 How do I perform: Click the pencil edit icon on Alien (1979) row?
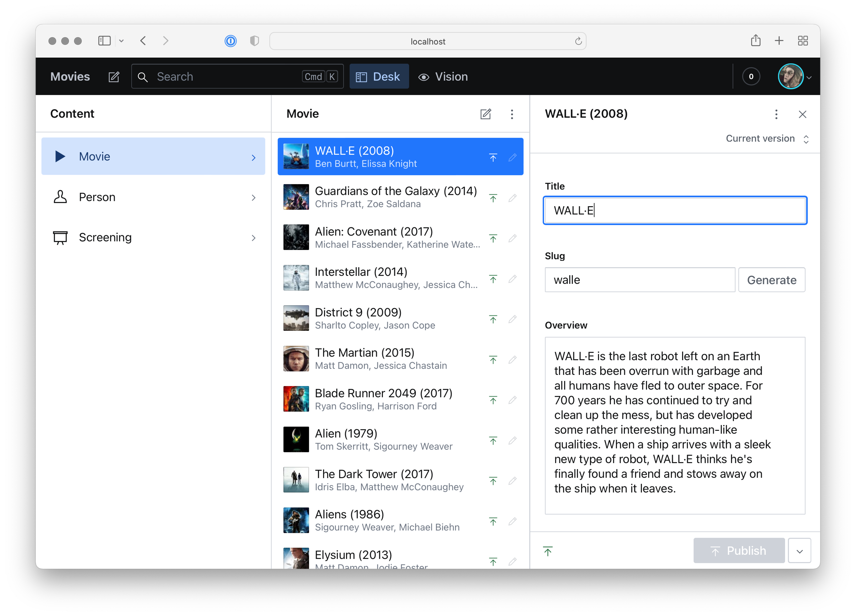(512, 440)
